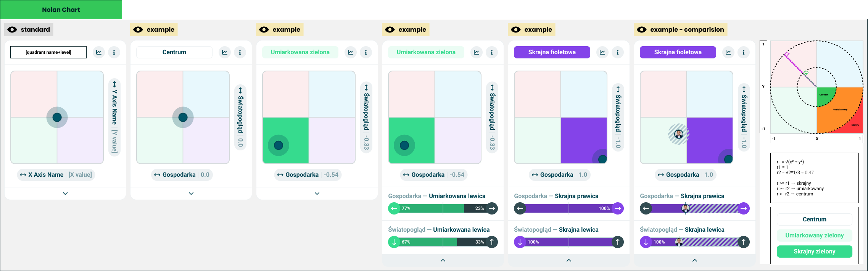Click Umiarkowany zielony label button

click(815, 236)
